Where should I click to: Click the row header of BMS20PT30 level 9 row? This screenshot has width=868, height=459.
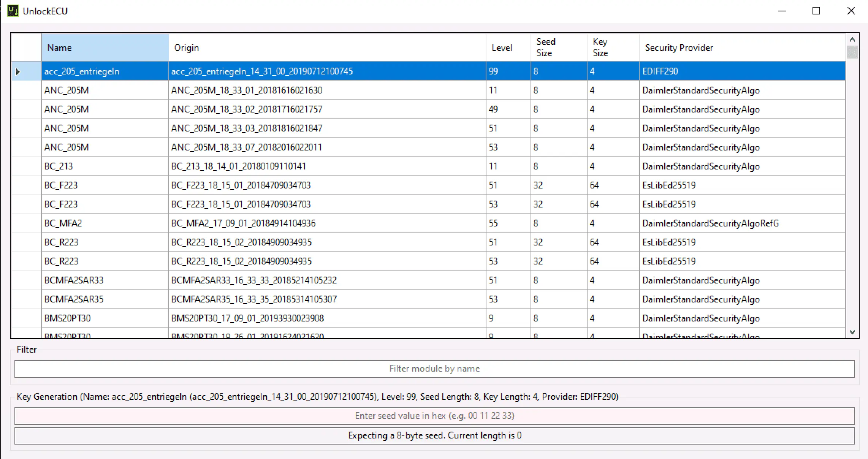26,318
